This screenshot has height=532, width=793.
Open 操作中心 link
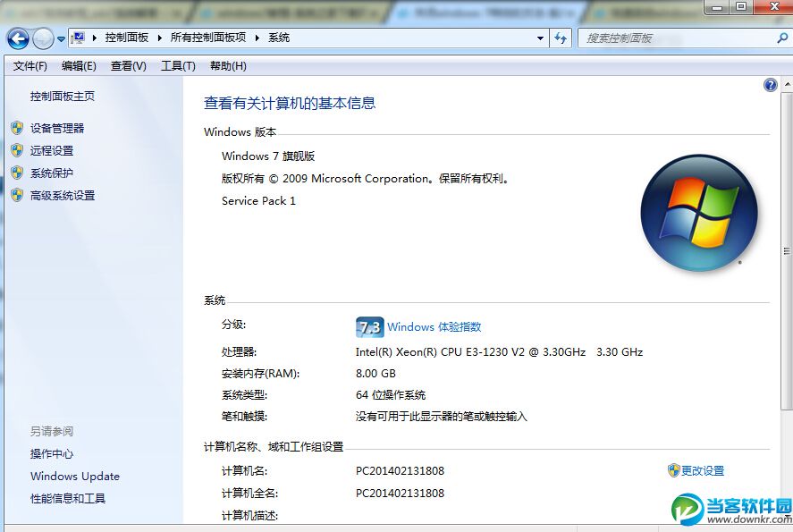(52, 453)
